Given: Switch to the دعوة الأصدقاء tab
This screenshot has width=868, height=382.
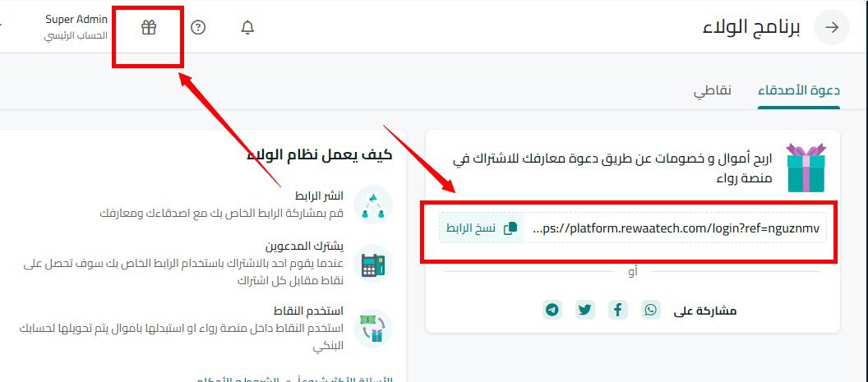Looking at the screenshot, I should coord(799,91).
